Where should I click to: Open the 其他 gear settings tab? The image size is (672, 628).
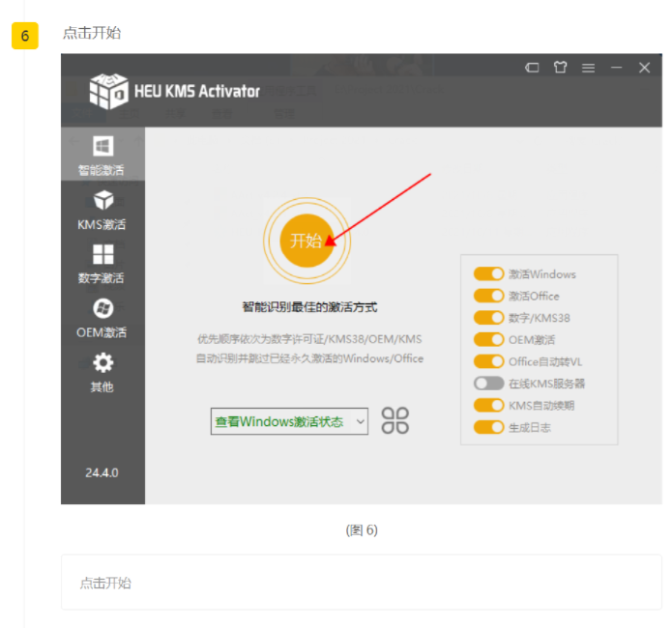(x=102, y=373)
